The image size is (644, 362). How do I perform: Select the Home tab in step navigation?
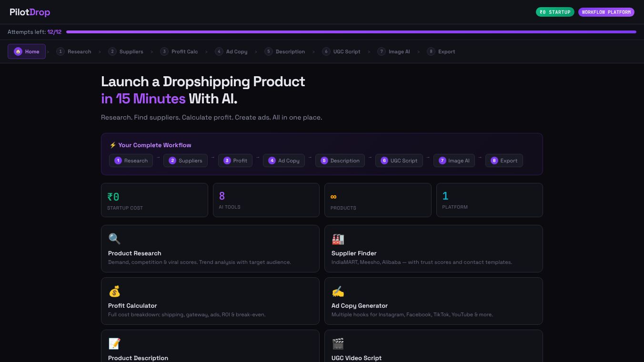click(27, 51)
